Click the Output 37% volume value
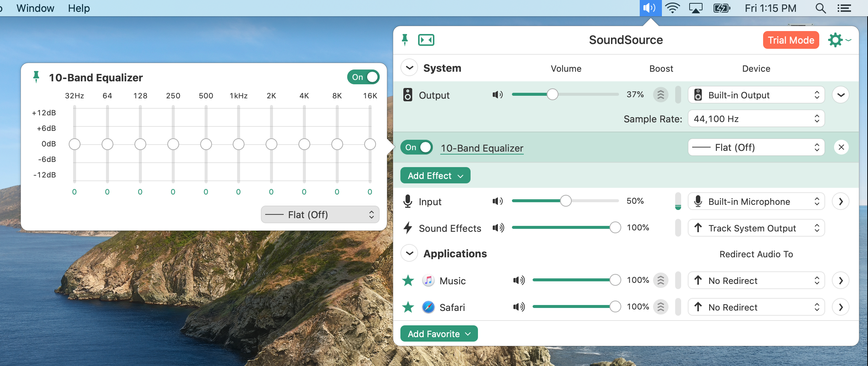The image size is (868, 366). tap(635, 94)
